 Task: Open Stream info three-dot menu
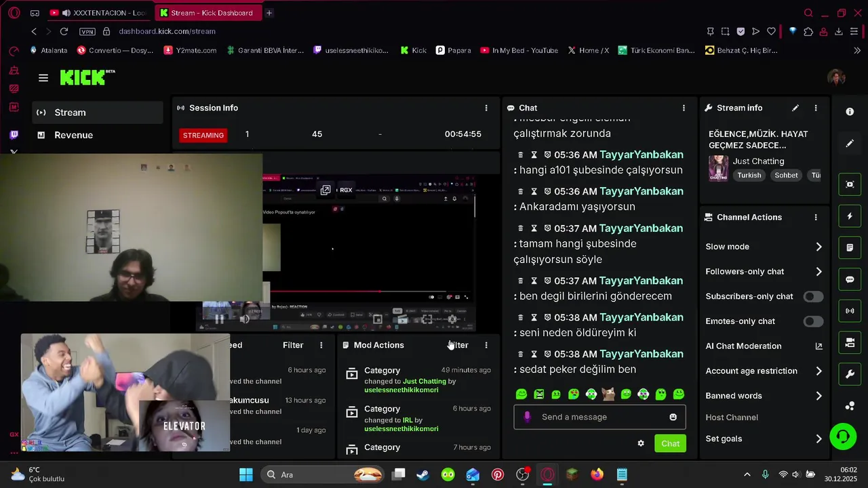(816, 108)
